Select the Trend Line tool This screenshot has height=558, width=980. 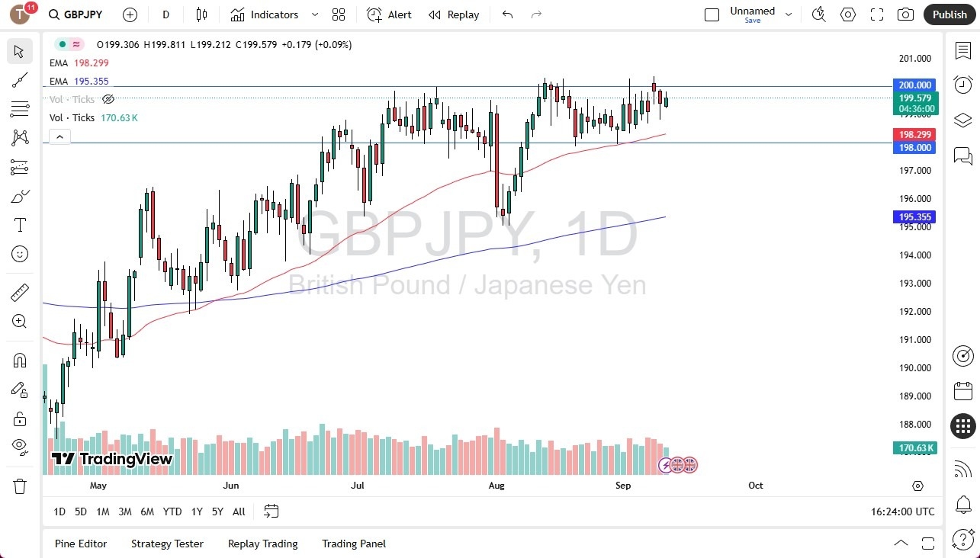pos(20,79)
